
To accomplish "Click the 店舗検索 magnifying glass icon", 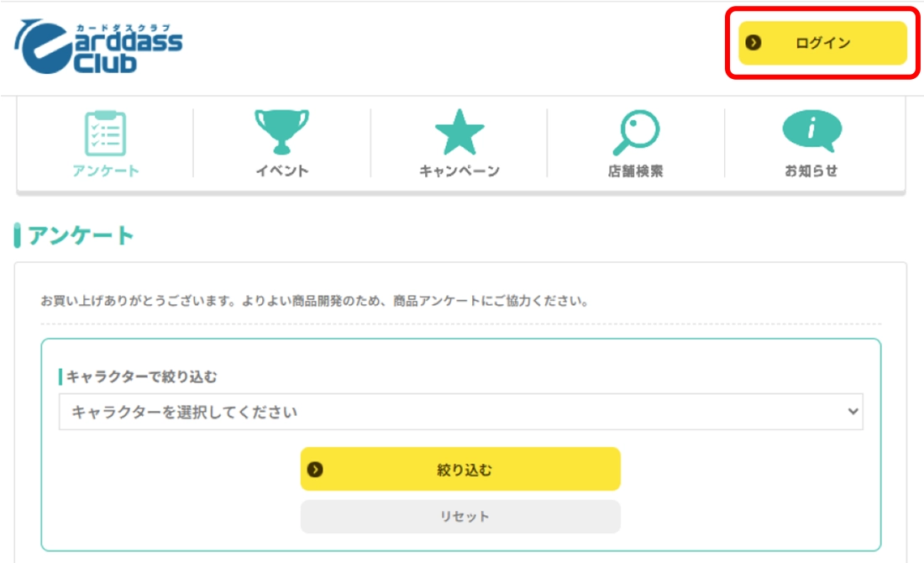I will (636, 133).
